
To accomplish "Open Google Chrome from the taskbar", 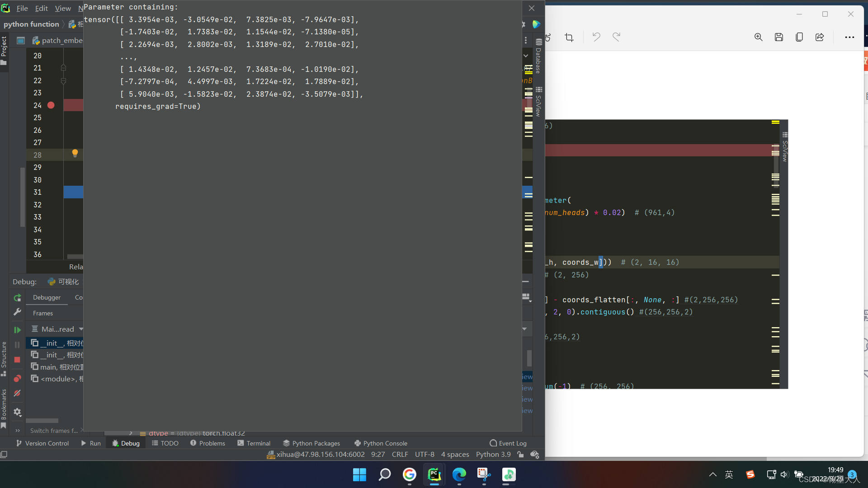I will [x=409, y=474].
